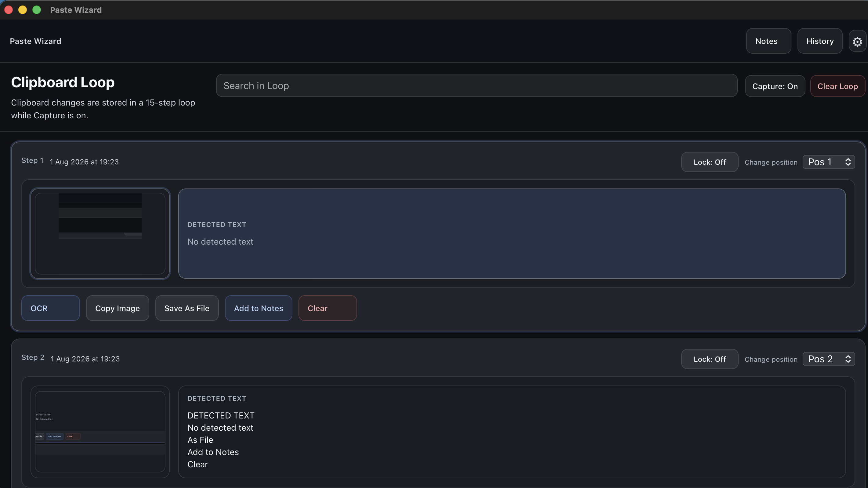Click the Clipboard Loop heading
The image size is (868, 488).
[63, 82]
